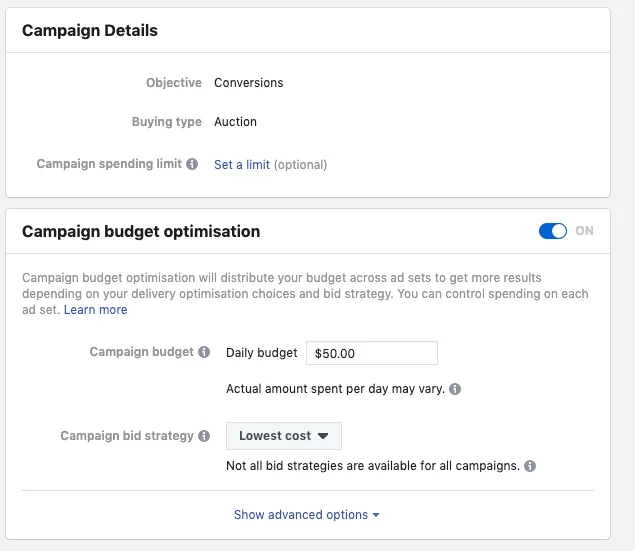
Task: Select 'Not all bid strategies are available' note
Action: coord(373,466)
